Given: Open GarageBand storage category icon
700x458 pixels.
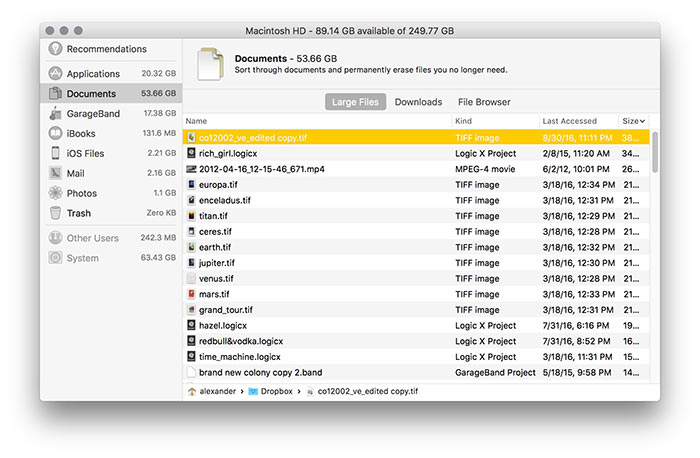Looking at the screenshot, I should pyautogui.click(x=55, y=114).
